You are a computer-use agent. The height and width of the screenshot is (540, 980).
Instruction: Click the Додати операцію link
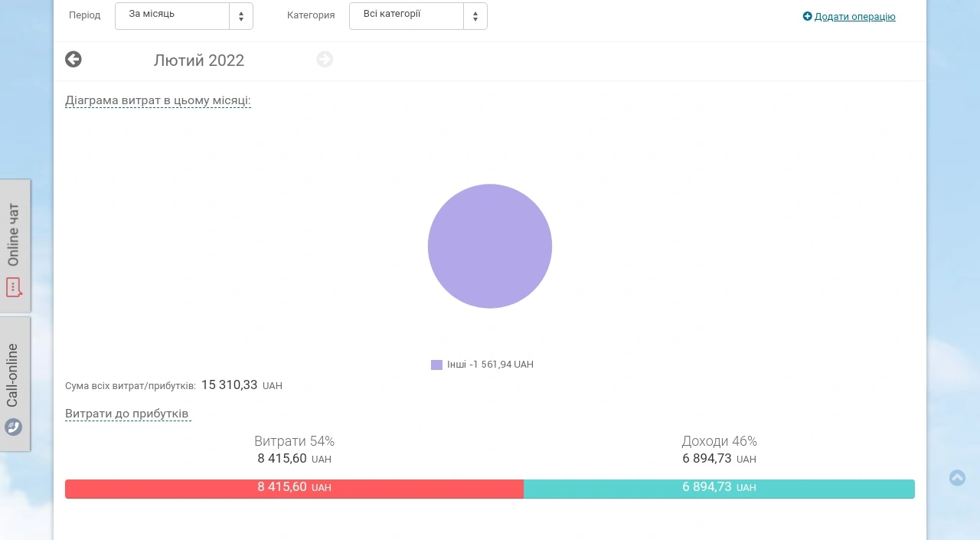[854, 16]
